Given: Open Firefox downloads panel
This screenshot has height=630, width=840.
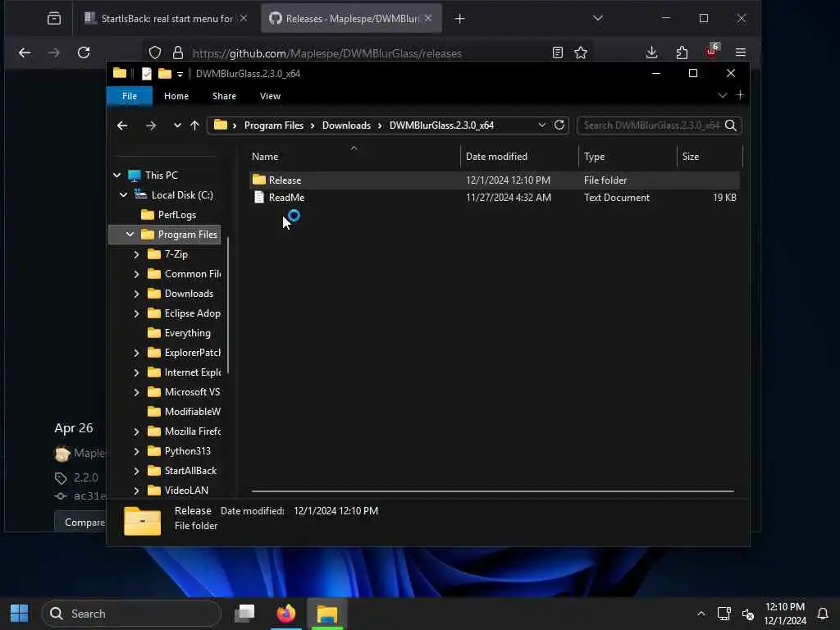Looking at the screenshot, I should (651, 52).
